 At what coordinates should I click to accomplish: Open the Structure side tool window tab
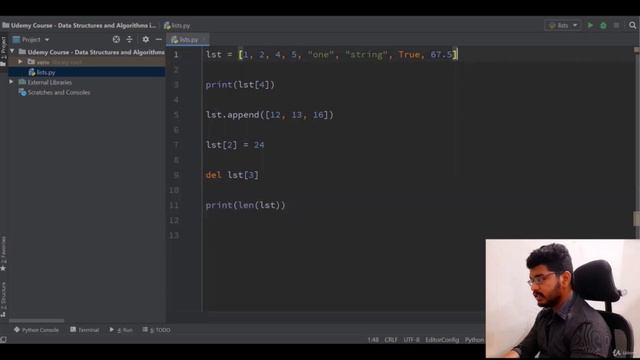(x=3, y=299)
